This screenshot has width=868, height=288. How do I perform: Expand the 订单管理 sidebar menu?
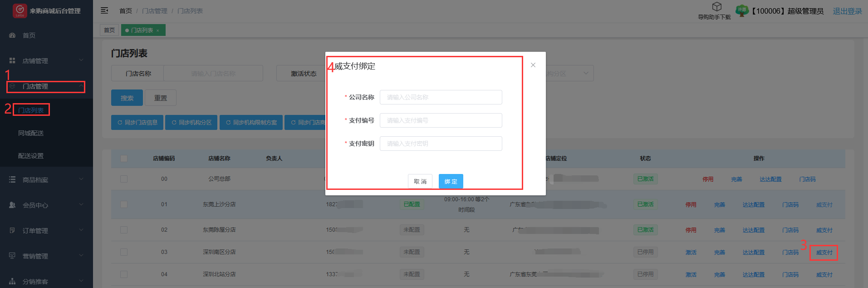pyautogui.click(x=45, y=230)
